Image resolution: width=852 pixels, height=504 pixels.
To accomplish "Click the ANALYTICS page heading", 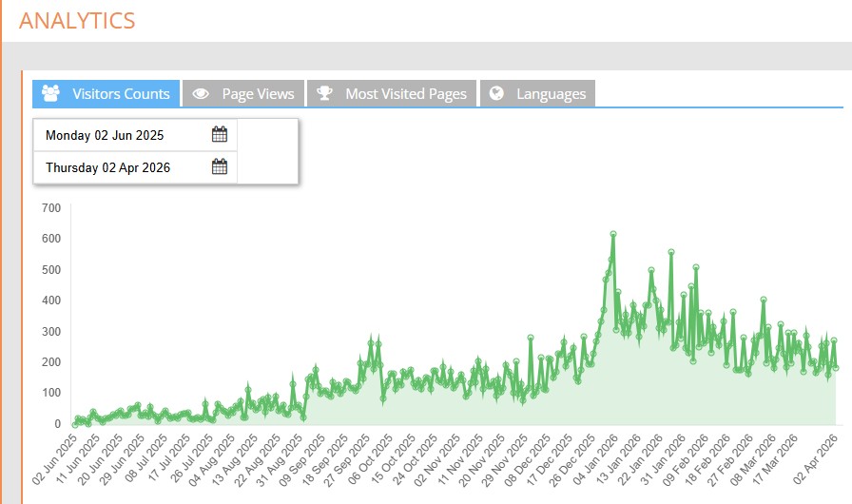I will point(77,20).
